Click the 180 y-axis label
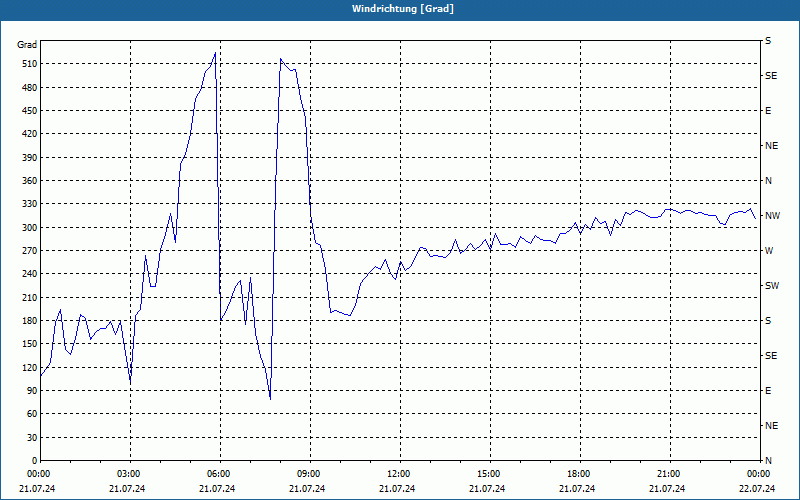 31,320
